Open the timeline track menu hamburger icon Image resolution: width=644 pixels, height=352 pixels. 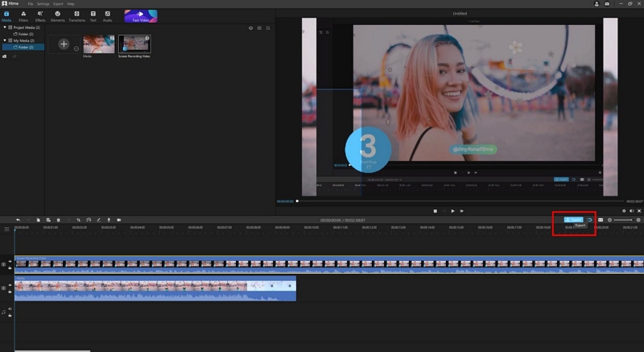[6, 229]
